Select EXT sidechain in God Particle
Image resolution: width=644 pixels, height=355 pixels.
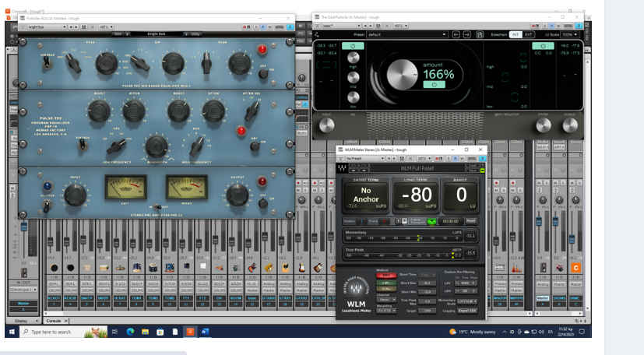pyautogui.click(x=529, y=34)
